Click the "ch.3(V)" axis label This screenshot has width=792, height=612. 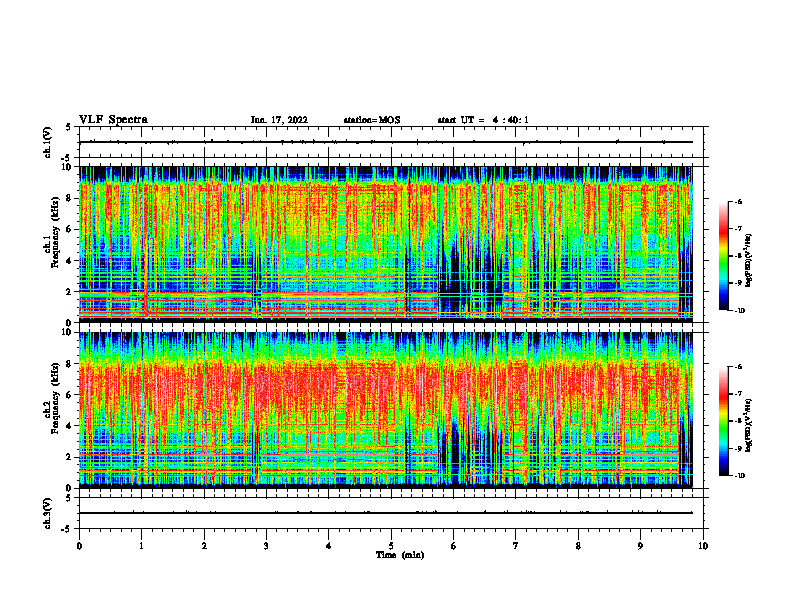(48, 514)
